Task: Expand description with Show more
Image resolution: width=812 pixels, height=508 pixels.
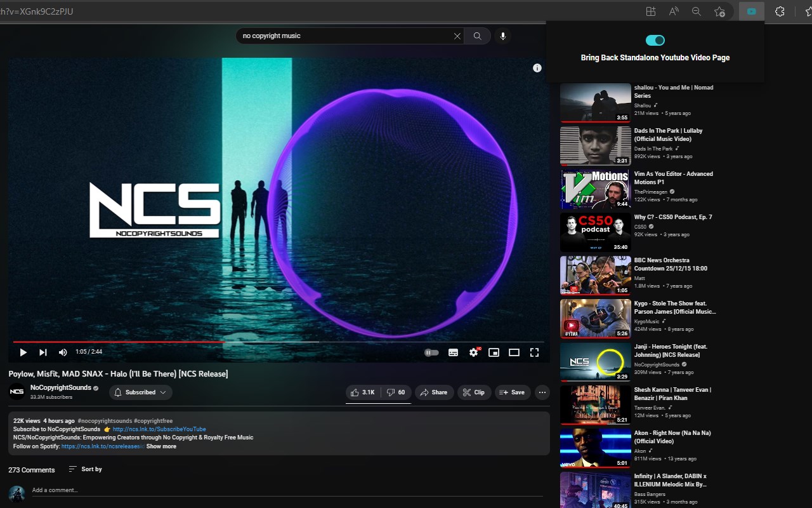Action: 161,446
